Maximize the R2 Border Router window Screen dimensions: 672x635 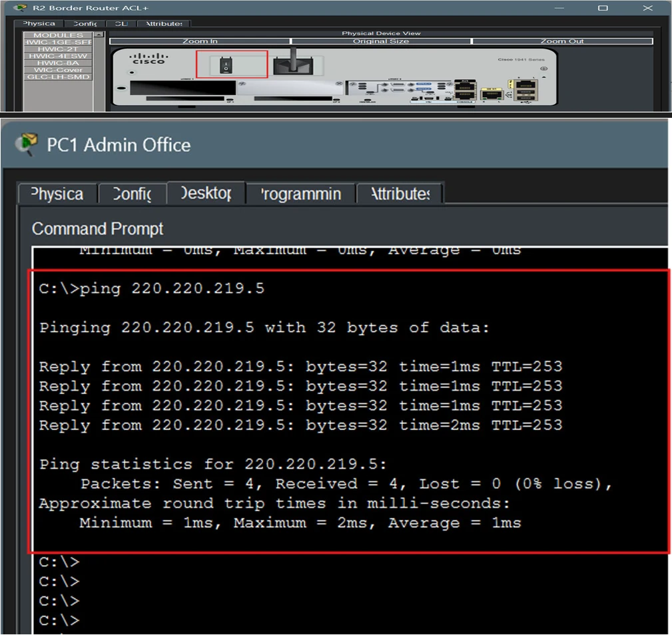pyautogui.click(x=603, y=8)
